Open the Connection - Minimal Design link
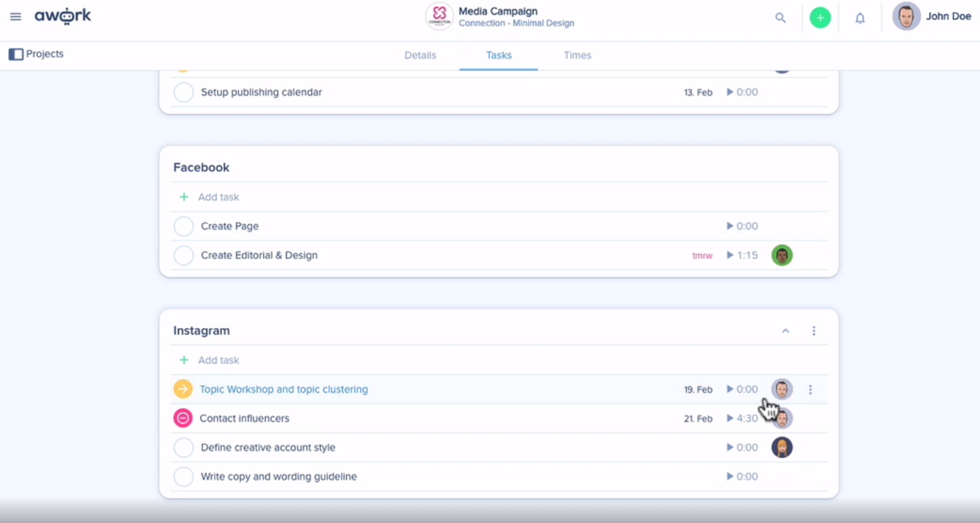 [516, 23]
